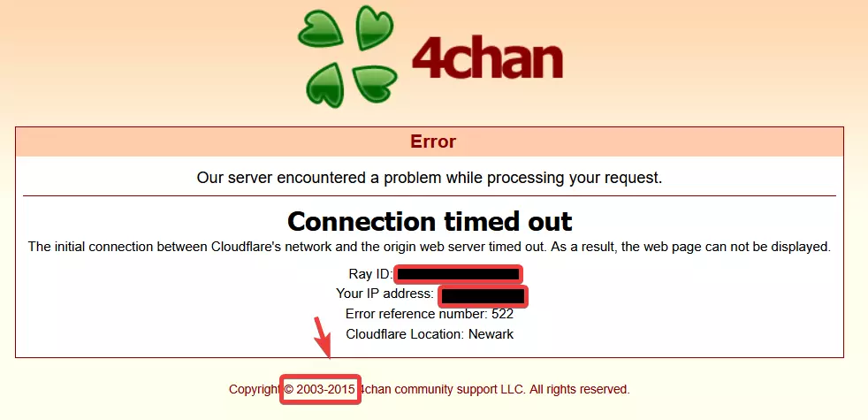This screenshot has height=420, width=868.
Task: Click the Error header bar
Action: tap(430, 141)
